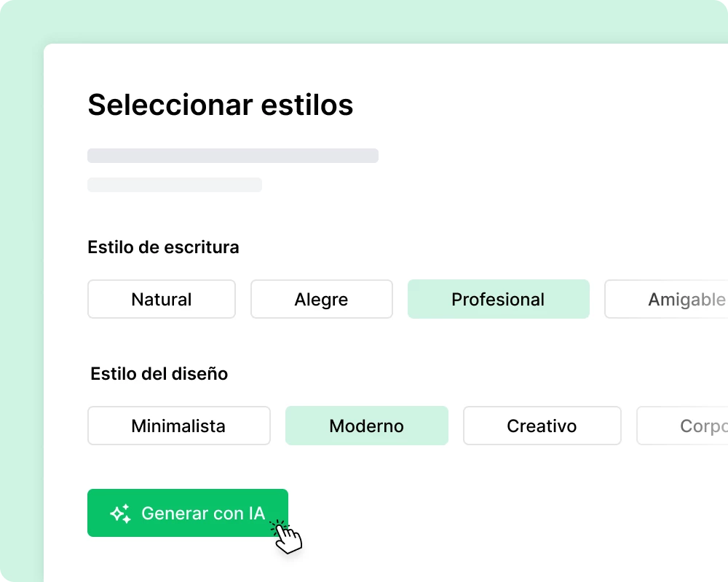Click the Estilo de escritura label
This screenshot has height=582, width=728.
(163, 247)
